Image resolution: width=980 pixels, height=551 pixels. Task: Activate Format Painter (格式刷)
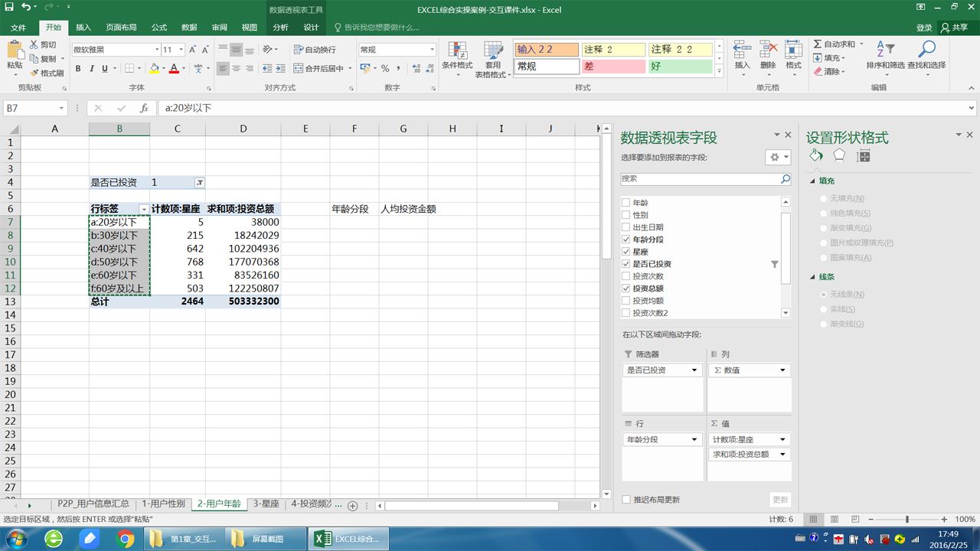coord(47,73)
